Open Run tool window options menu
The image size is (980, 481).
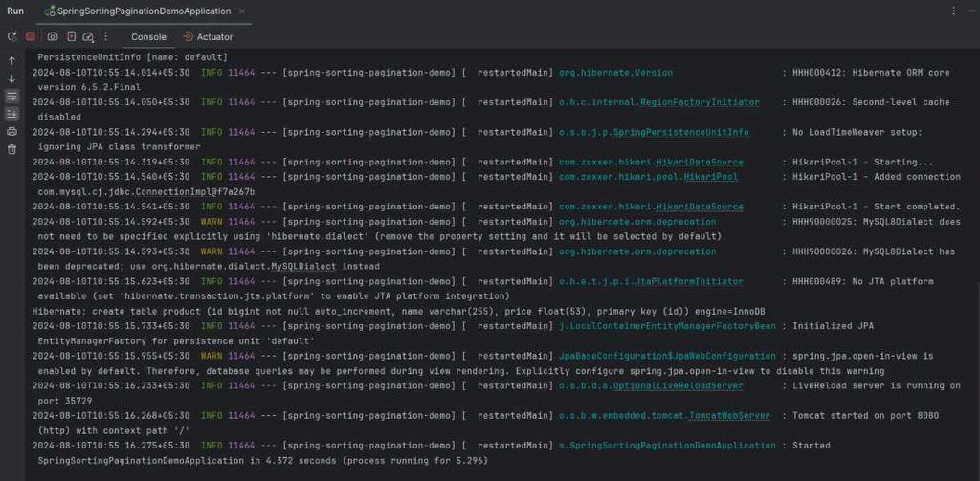(x=953, y=11)
